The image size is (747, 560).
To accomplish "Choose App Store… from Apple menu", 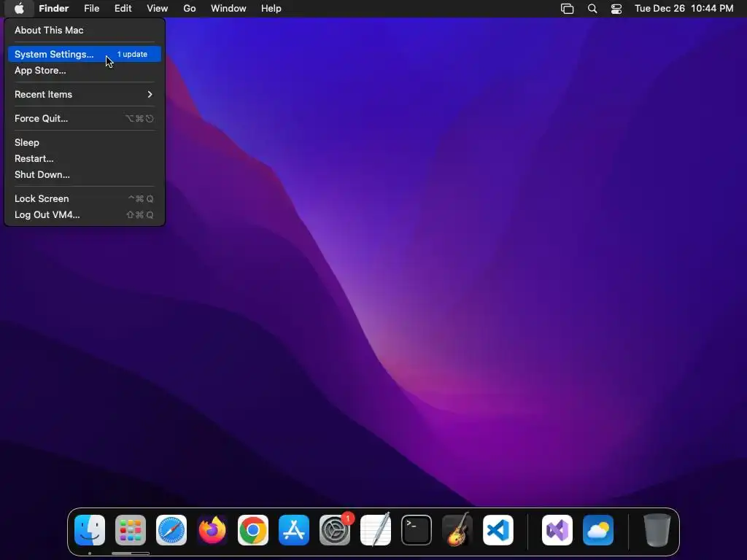I will 85,71.
